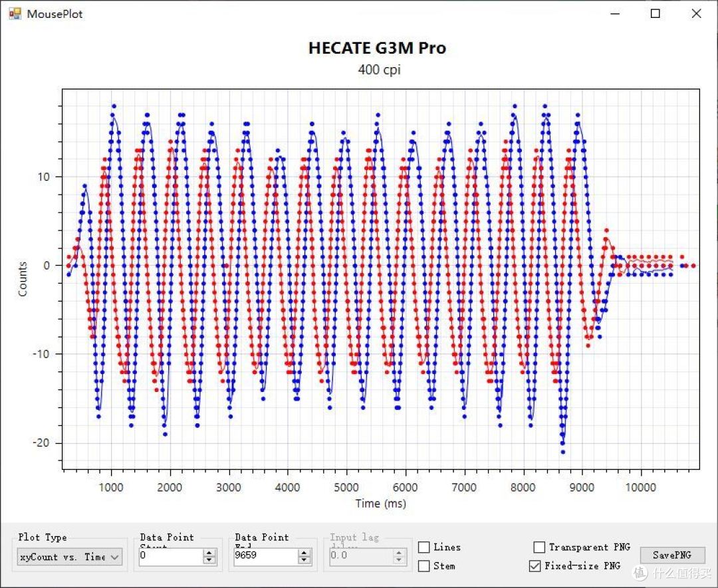This screenshot has width=718, height=588.
Task: Check the Transparent PNG option
Action: point(539,547)
